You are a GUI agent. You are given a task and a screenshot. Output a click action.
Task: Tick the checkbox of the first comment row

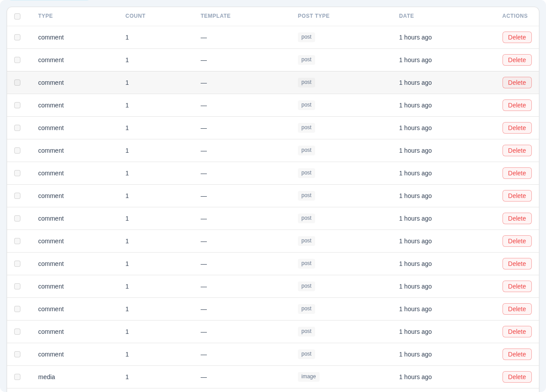[17, 37]
